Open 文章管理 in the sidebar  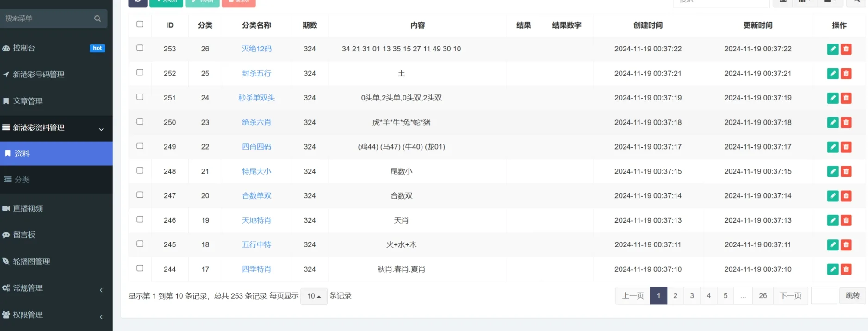(x=28, y=101)
